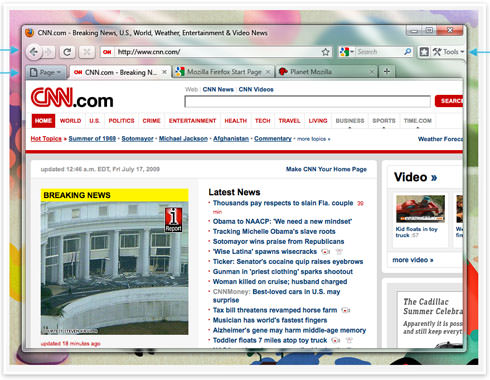Select the CNN.com Breaking News tab
The width and height of the screenshot is (490, 380).
point(120,72)
